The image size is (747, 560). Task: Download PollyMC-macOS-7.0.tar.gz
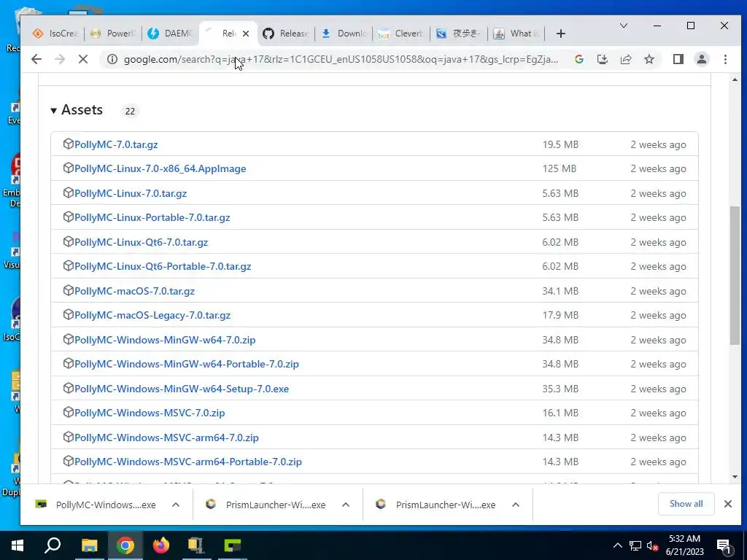[x=134, y=291]
